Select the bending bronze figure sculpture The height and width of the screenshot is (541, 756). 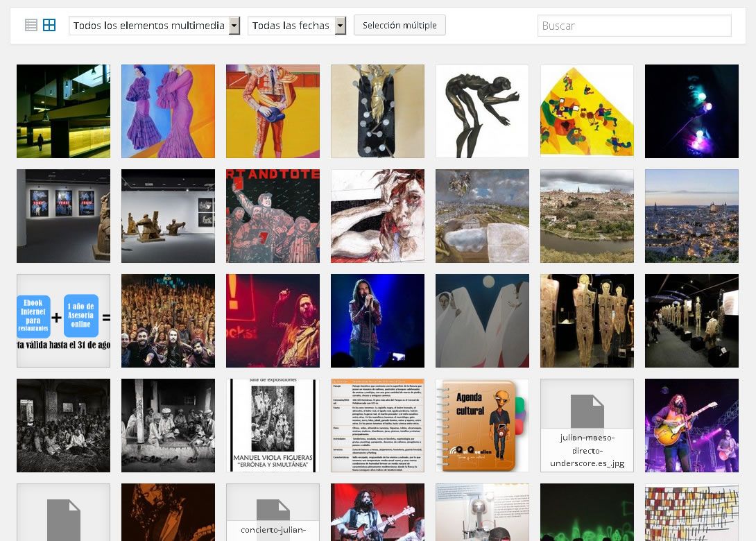[482, 112]
